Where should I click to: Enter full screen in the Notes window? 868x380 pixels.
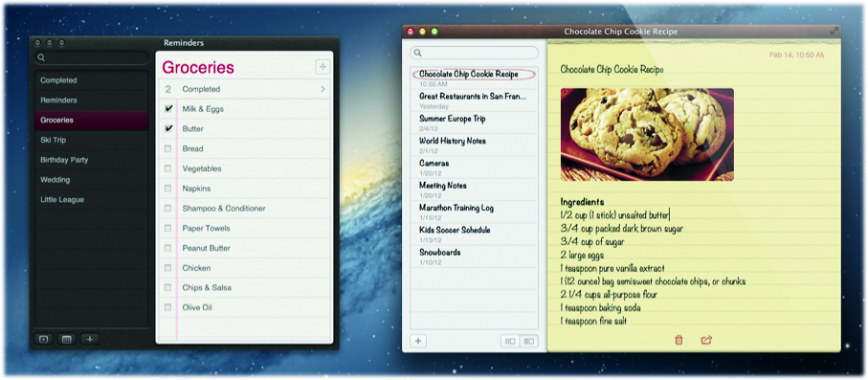click(835, 32)
